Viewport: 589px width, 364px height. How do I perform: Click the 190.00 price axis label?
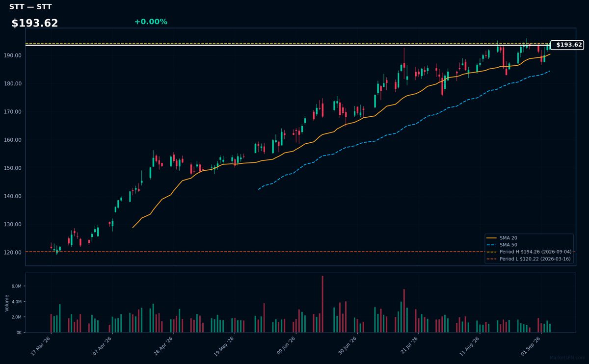(12, 55)
